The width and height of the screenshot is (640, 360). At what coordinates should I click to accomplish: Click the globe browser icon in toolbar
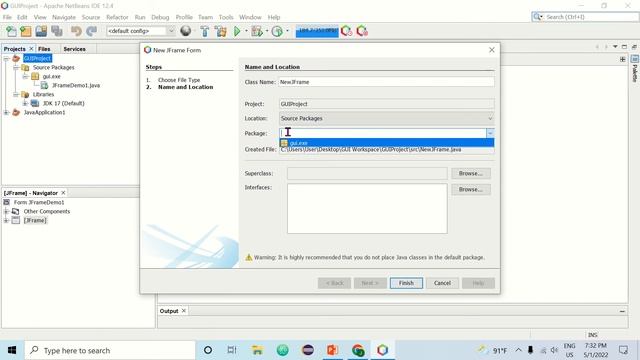tap(186, 31)
